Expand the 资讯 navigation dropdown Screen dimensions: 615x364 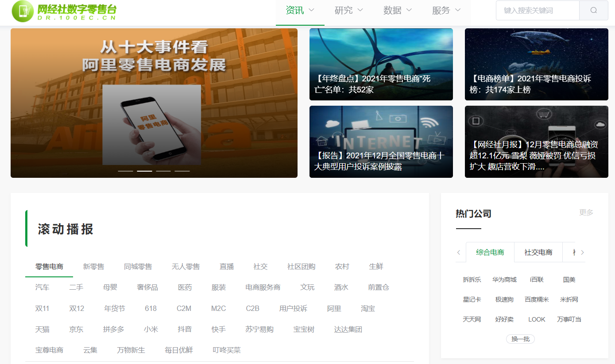coord(300,11)
